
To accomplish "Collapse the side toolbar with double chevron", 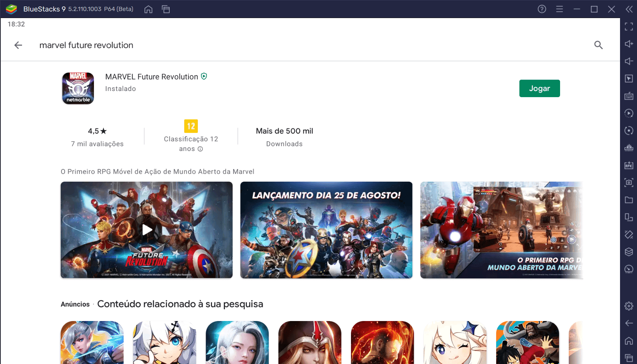I will 629,9.
